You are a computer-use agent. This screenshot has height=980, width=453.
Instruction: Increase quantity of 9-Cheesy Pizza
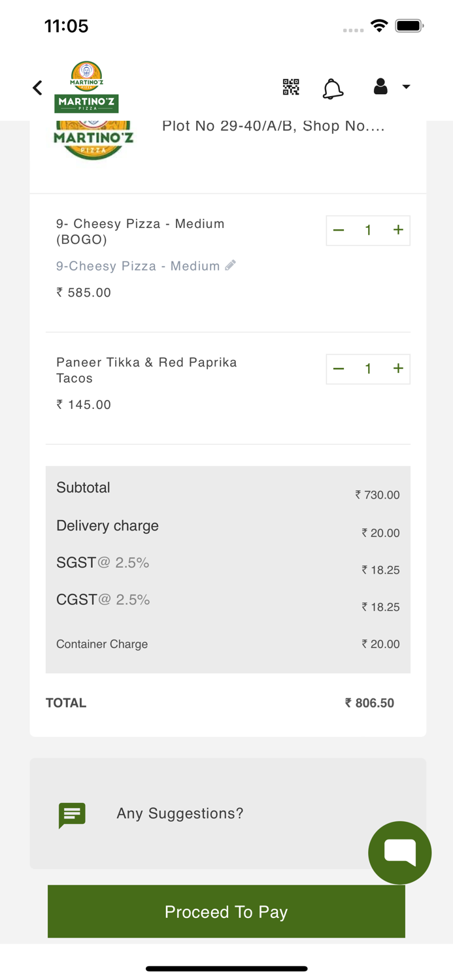398,230
